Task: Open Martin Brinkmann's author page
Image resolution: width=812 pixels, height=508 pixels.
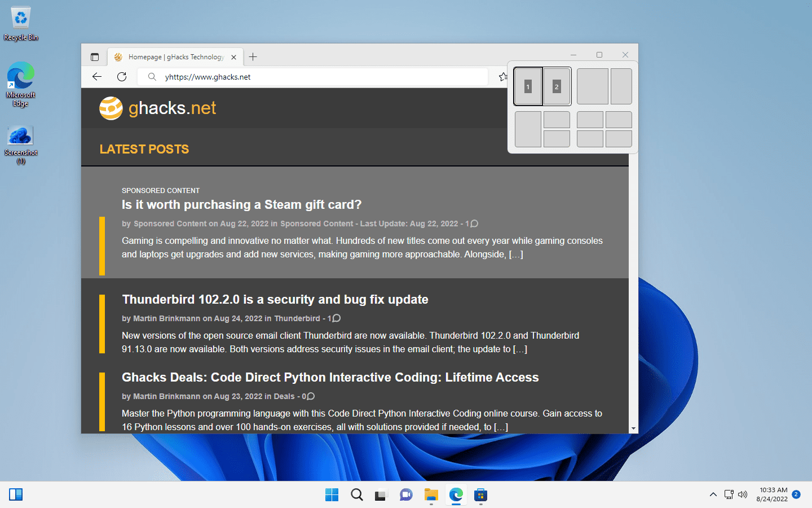Action: click(x=166, y=318)
